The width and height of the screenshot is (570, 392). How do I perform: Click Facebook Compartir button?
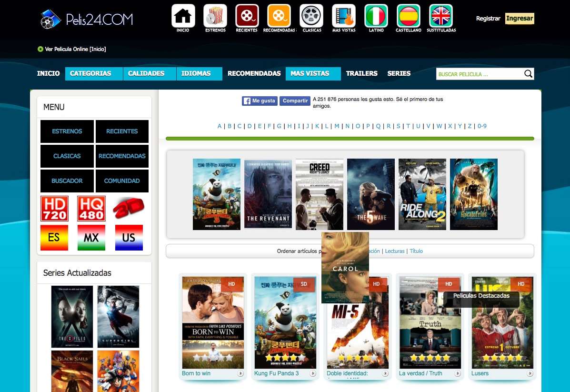tap(295, 101)
